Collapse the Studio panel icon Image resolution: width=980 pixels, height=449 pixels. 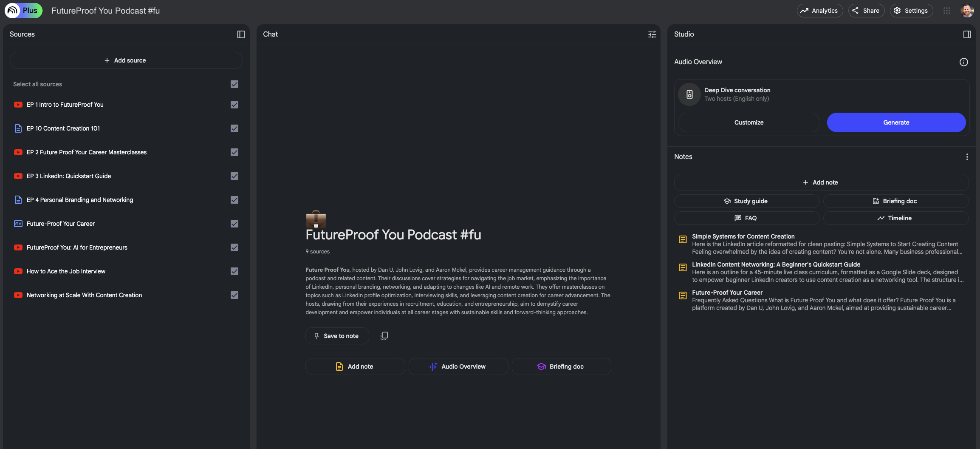967,34
